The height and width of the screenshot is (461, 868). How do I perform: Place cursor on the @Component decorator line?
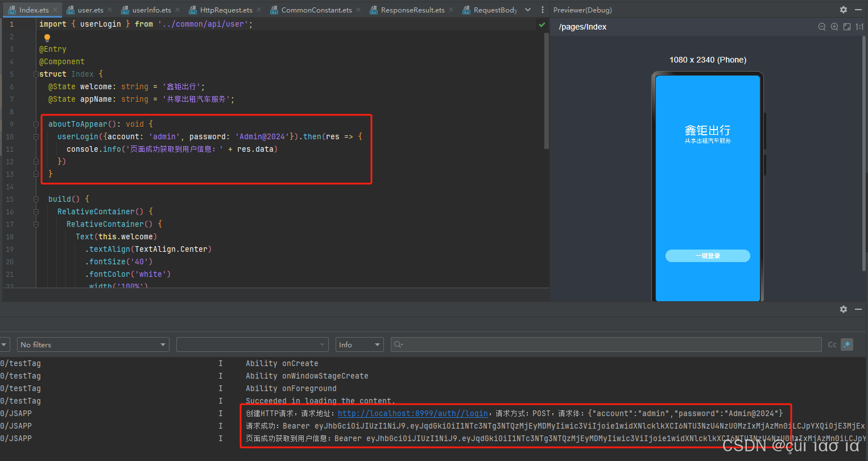[62, 62]
